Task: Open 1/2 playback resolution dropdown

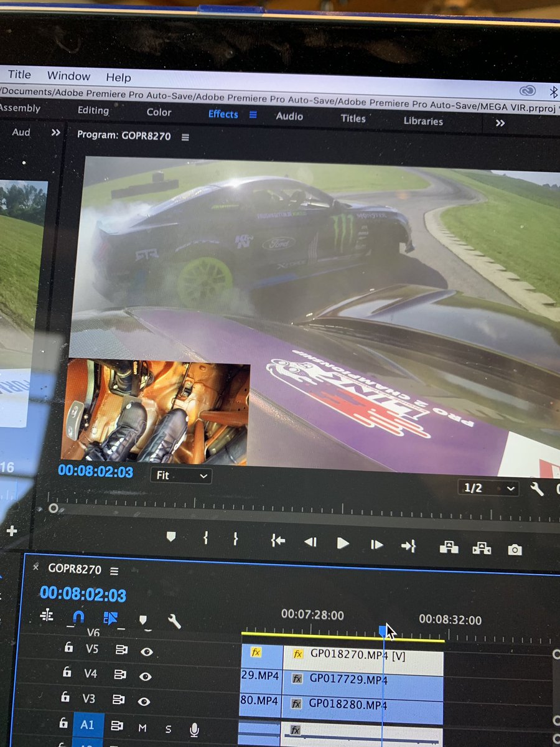Action: pyautogui.click(x=489, y=488)
